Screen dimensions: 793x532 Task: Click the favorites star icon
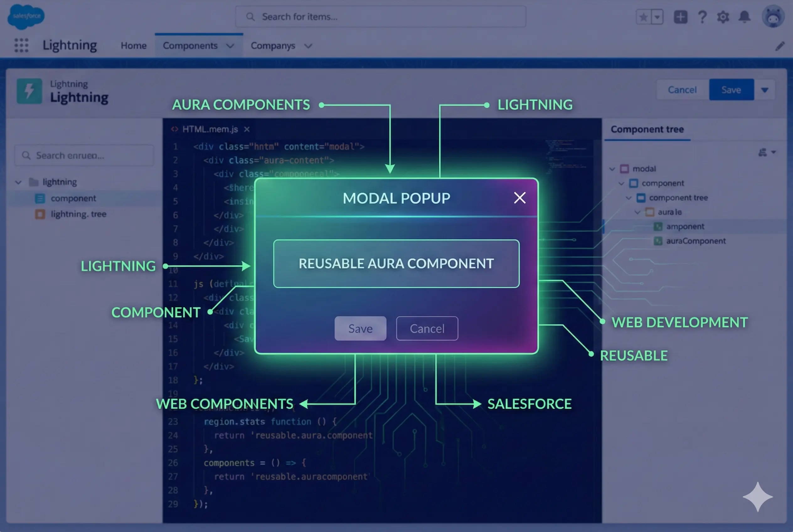click(643, 16)
